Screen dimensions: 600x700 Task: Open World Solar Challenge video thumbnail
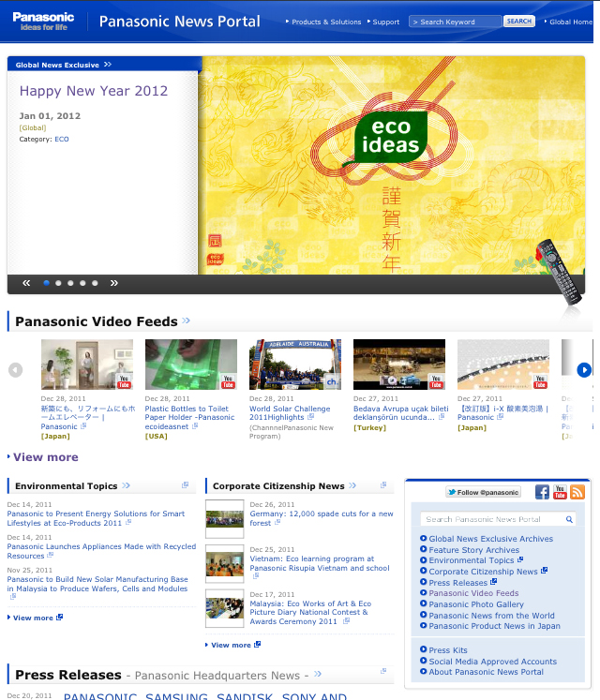pos(295,365)
